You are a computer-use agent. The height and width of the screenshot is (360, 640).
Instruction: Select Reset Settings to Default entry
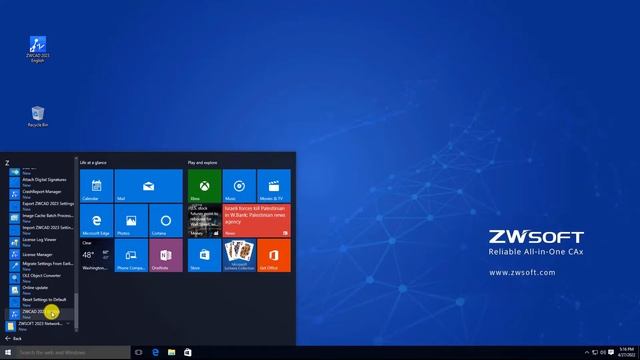(41, 302)
